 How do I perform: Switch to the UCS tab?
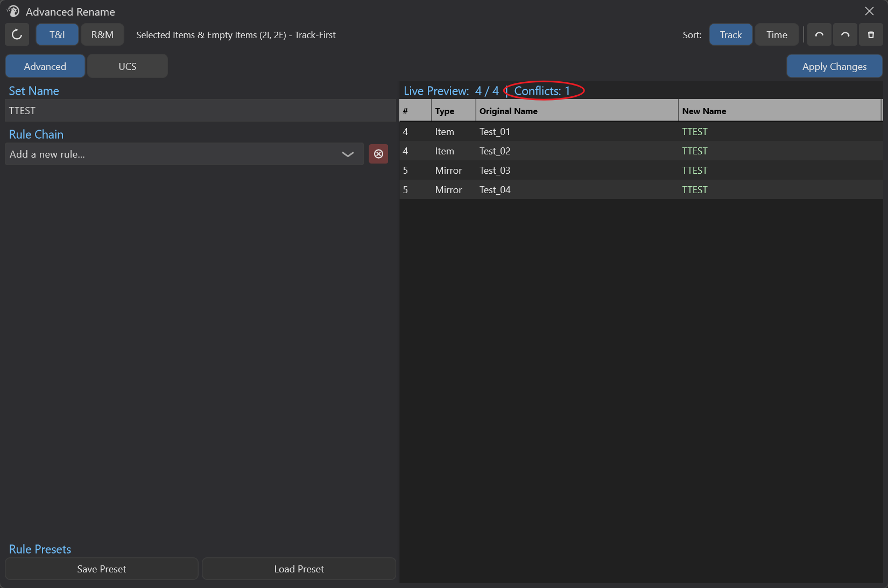(128, 66)
